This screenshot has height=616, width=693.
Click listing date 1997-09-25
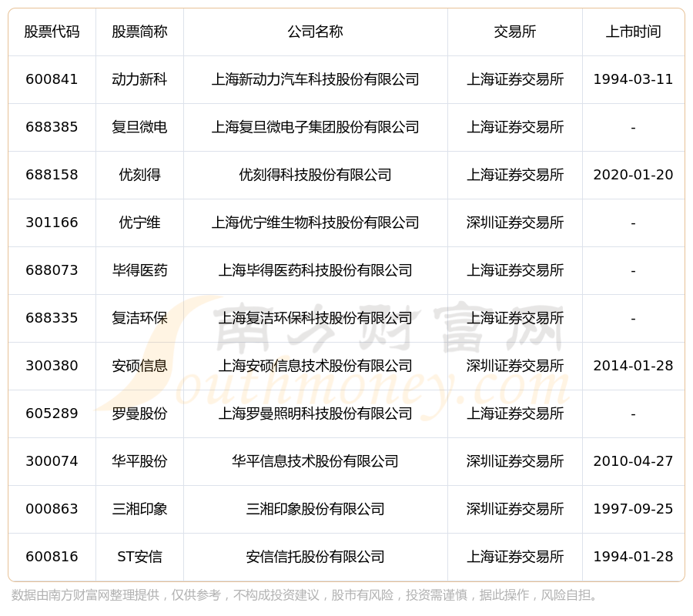click(x=634, y=509)
